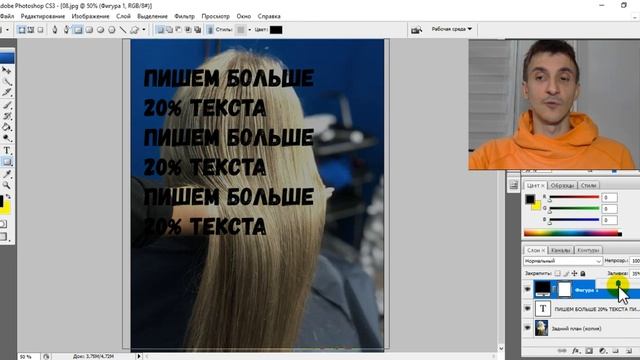This screenshot has width=640, height=360.
Task: Open the Рабочая среда workspace dropdown
Action: 451,29
